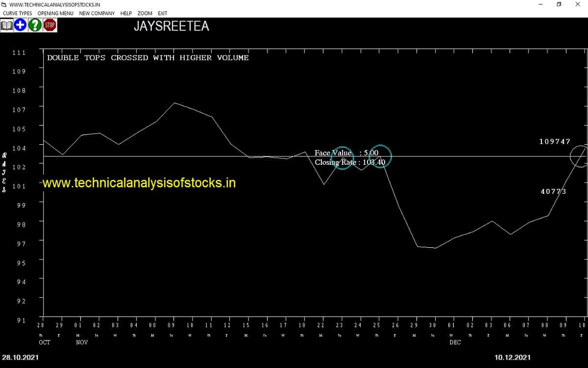Click the blue plus icon
Viewport: 588px width, 368px height.
20,25
